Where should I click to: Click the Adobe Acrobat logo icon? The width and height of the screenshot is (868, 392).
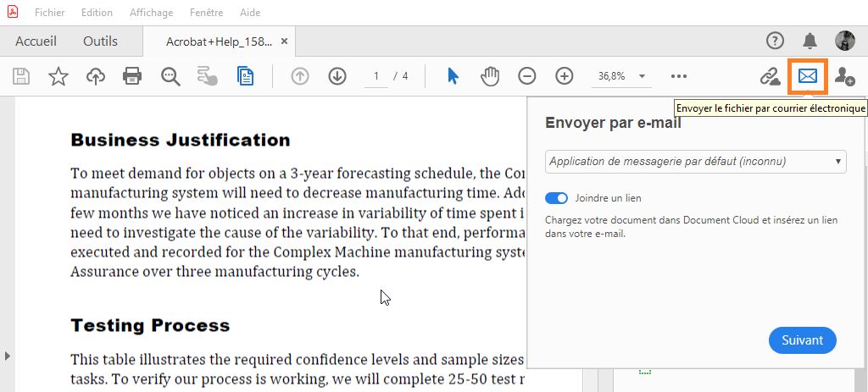[x=12, y=12]
